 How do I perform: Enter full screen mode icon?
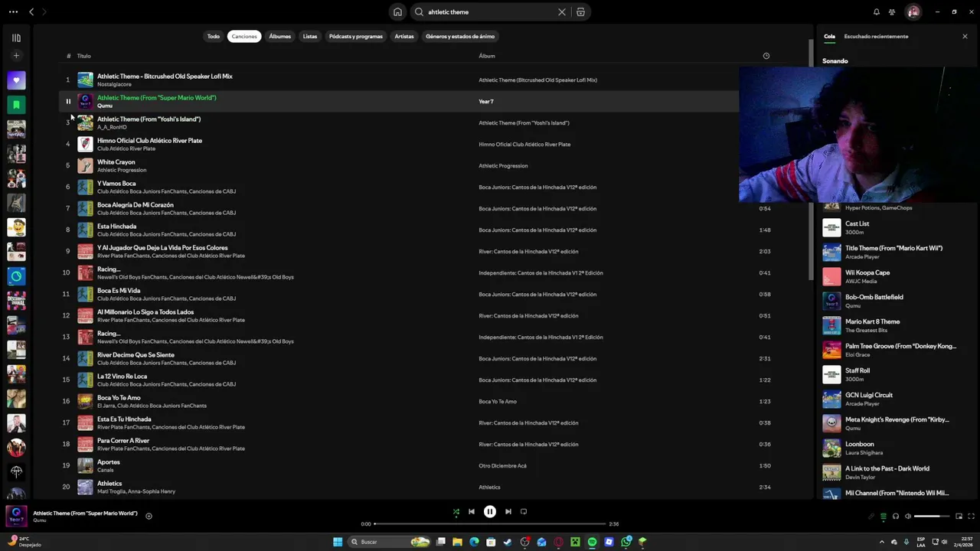972,517
